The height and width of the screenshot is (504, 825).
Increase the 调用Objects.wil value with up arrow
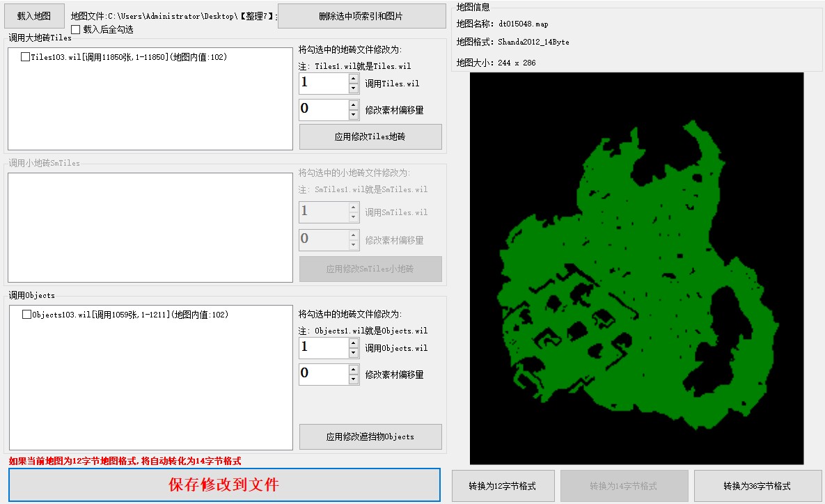click(x=354, y=343)
